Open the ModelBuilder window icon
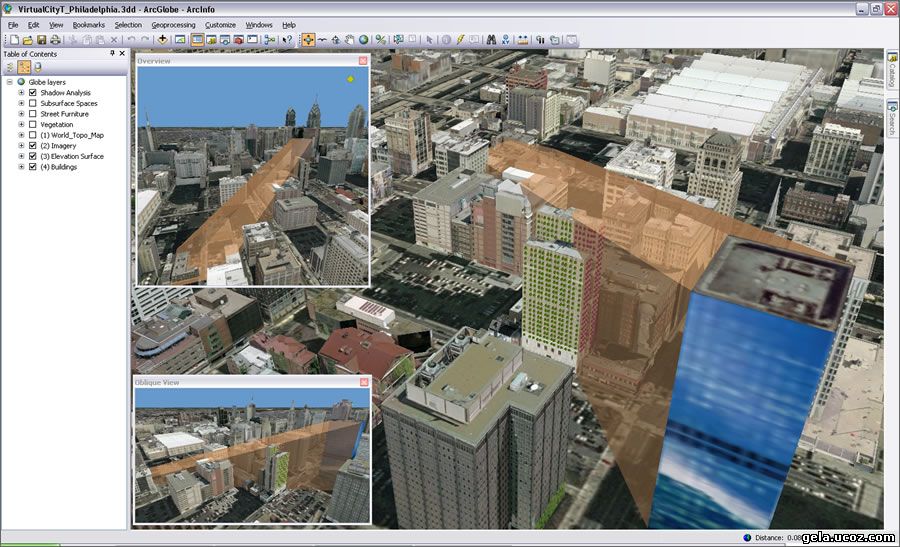Image resolution: width=900 pixels, height=547 pixels. tap(269, 40)
